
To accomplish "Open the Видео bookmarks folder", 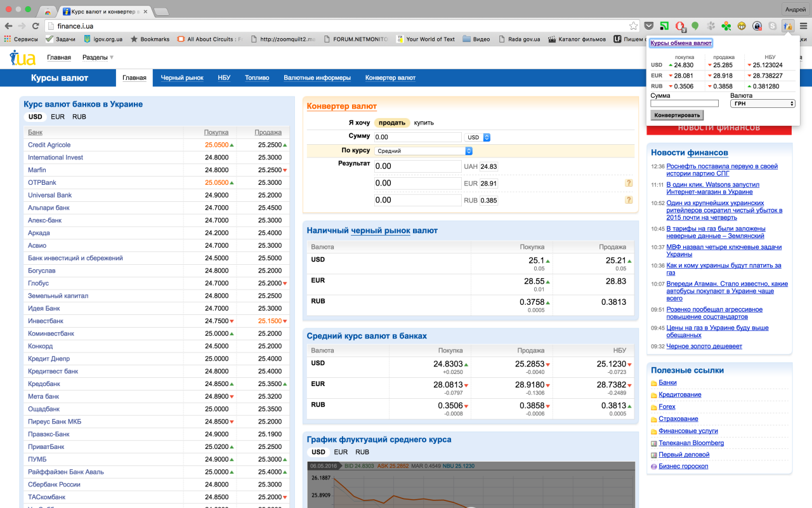I will coord(476,39).
